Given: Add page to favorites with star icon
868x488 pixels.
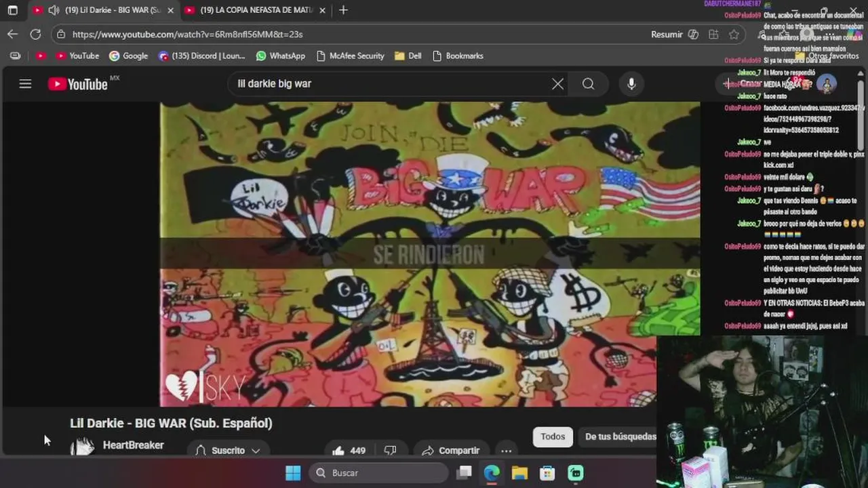Looking at the screenshot, I should tap(734, 34).
